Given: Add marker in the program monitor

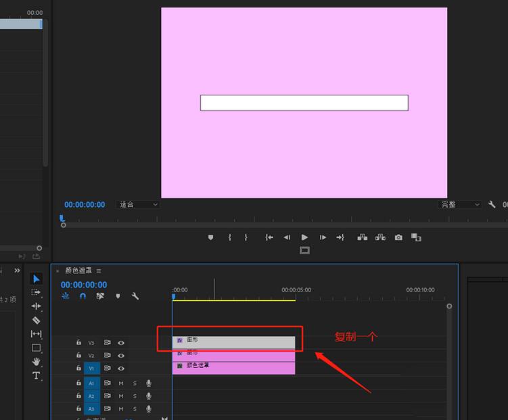Looking at the screenshot, I should [x=210, y=237].
